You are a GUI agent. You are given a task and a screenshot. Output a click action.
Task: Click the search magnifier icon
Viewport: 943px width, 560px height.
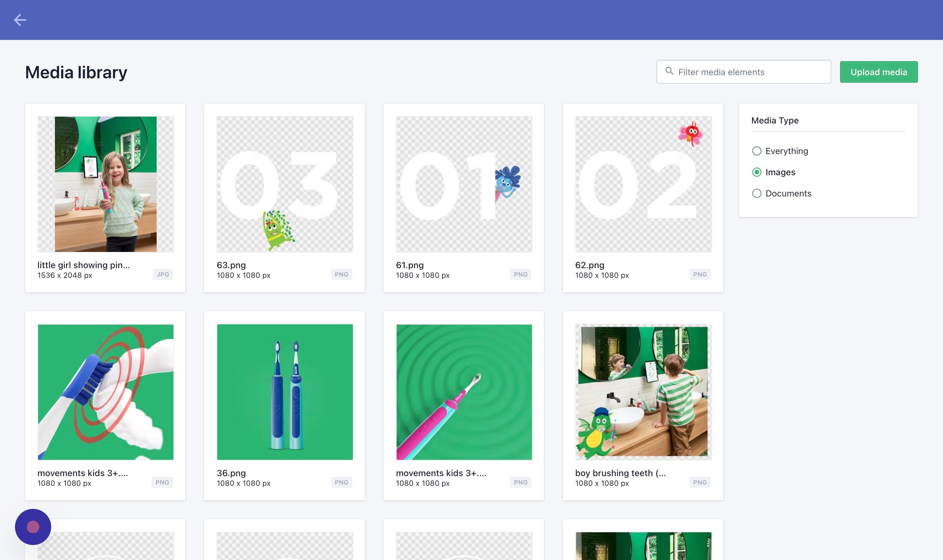click(x=669, y=71)
